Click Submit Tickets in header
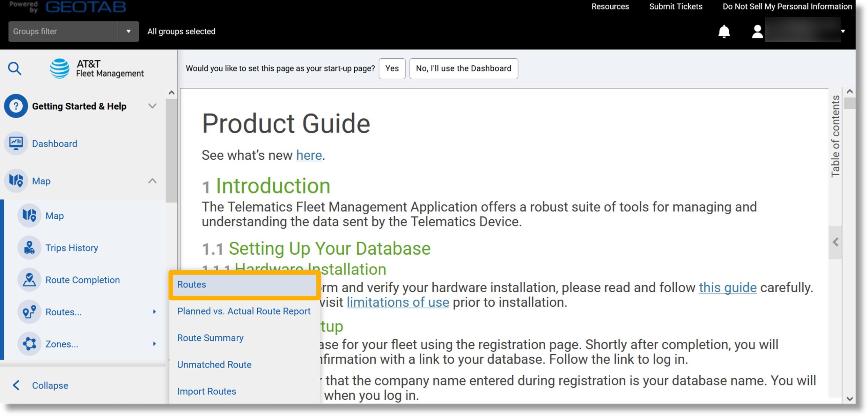 [675, 6]
